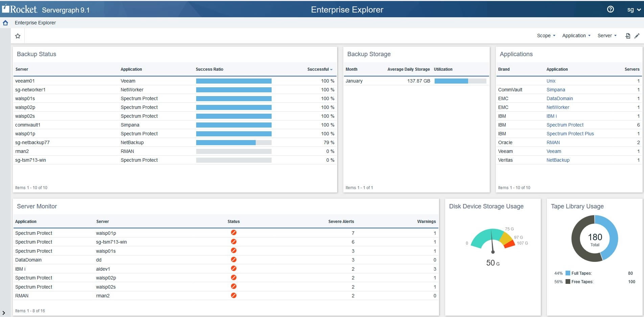Screen dimensions: 644x317
Task: Select the sg-networker1 server row
Action: [175, 90]
